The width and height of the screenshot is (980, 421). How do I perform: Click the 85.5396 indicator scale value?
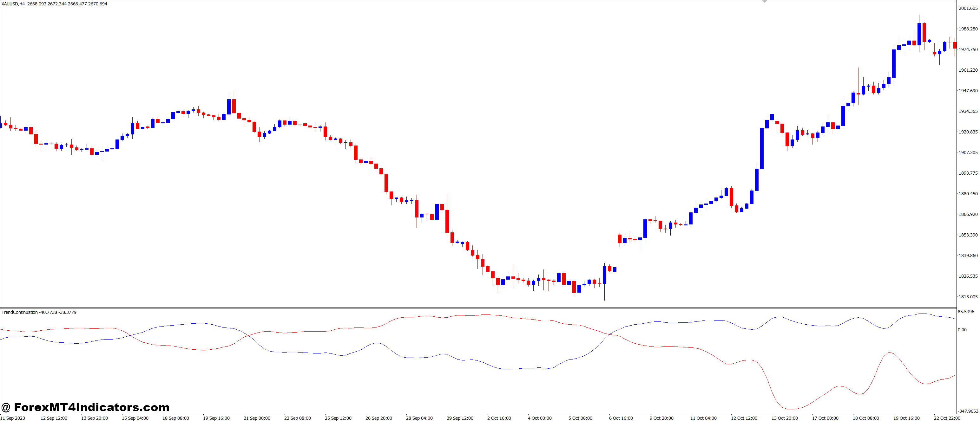(966, 312)
